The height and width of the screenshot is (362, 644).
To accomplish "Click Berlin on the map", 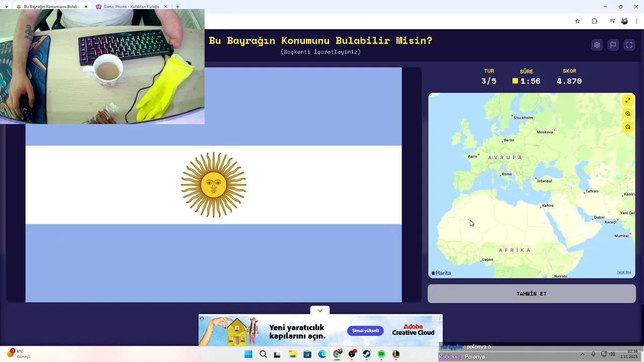I will pyautogui.click(x=509, y=140).
